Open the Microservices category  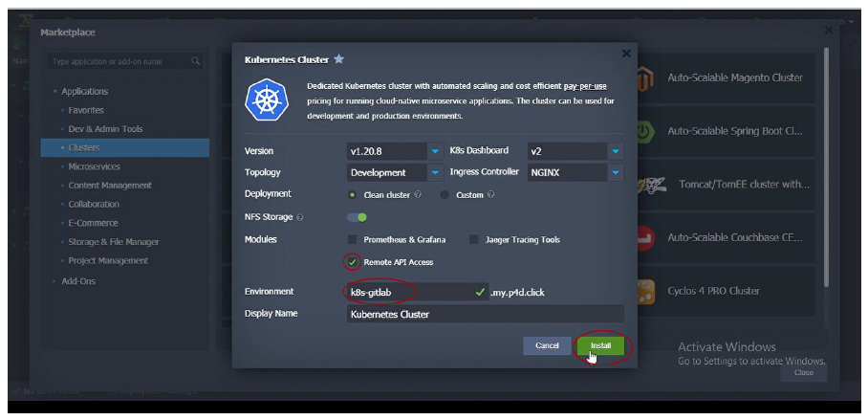click(94, 166)
